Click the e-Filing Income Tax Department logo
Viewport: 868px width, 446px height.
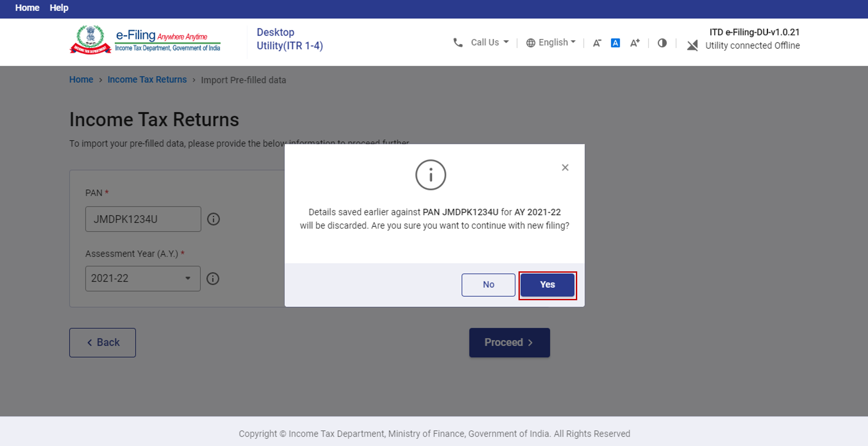point(145,40)
